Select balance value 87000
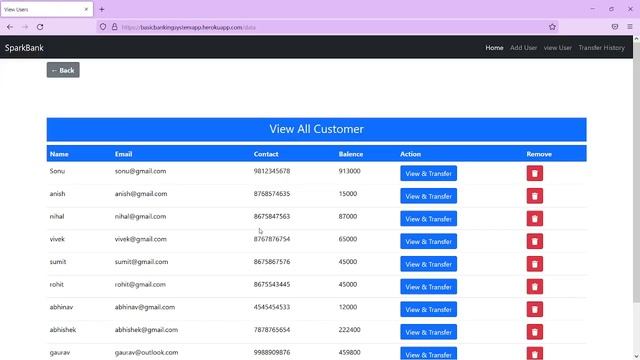The height and width of the screenshot is (360, 640). pyautogui.click(x=348, y=216)
